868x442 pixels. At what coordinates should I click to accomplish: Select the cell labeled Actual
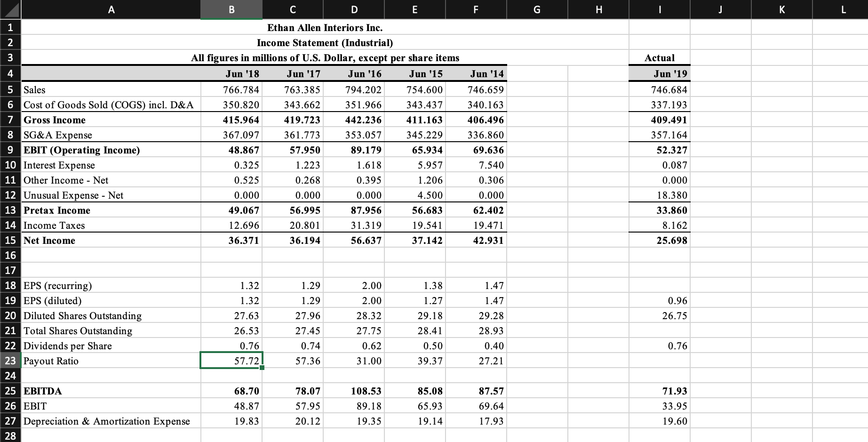coord(659,57)
